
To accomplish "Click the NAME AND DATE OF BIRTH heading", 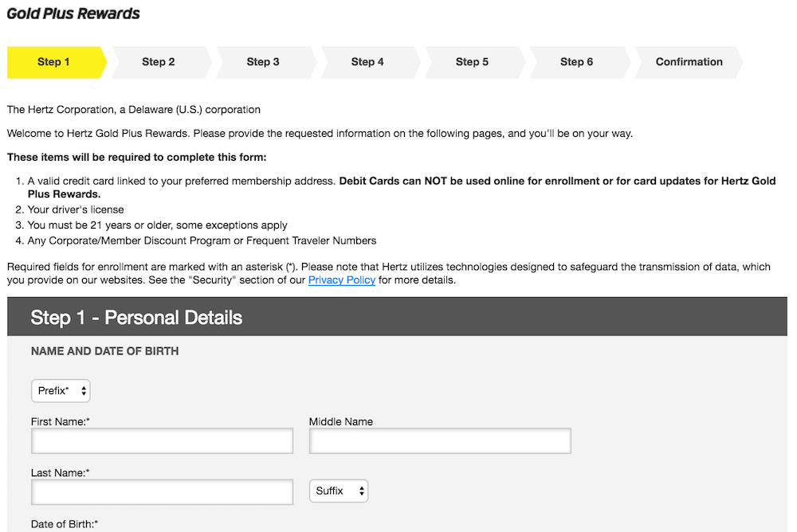I will pos(104,351).
